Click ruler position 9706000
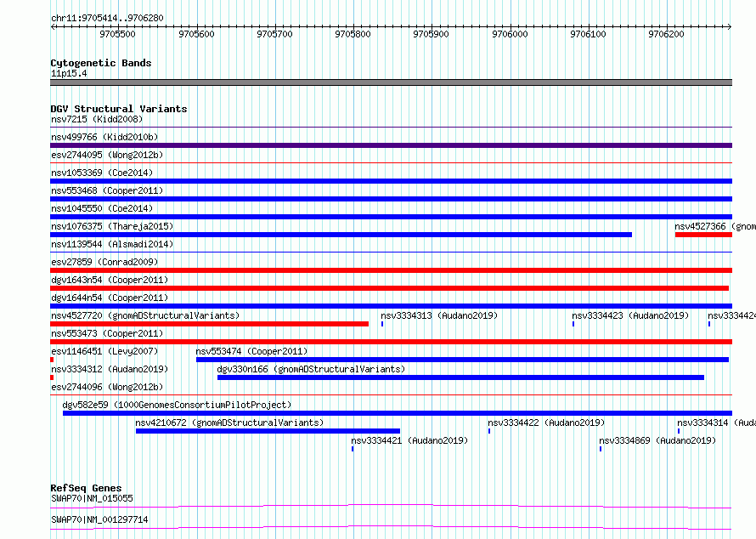The image size is (756, 539). tap(510, 34)
